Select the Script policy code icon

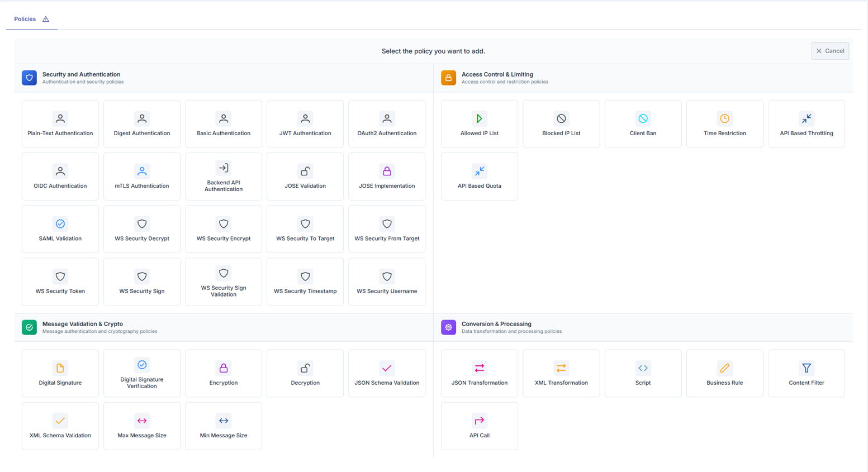[643, 368]
